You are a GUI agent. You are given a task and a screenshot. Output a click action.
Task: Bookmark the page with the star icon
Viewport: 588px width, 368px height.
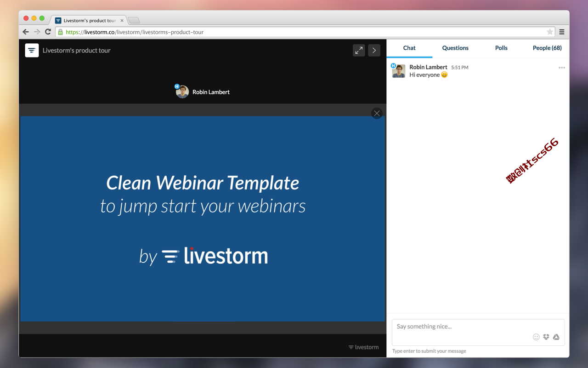tap(550, 32)
